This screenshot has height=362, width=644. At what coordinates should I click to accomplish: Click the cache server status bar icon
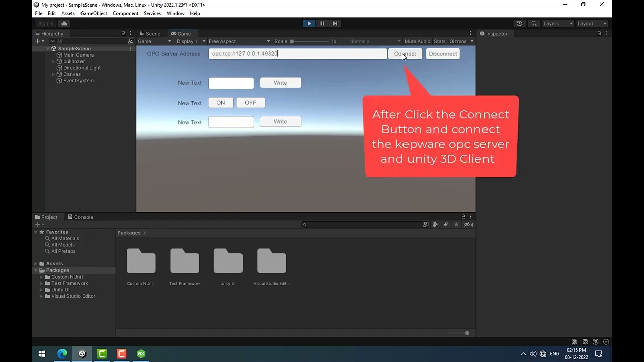pyautogui.click(x=585, y=342)
